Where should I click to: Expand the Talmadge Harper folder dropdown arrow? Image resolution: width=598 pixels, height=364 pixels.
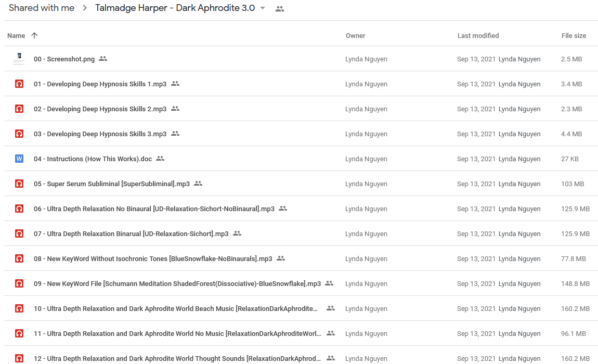(263, 8)
